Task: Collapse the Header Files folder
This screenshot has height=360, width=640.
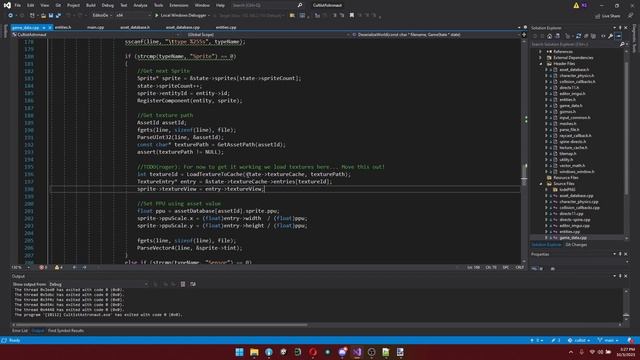Action: tap(540, 64)
